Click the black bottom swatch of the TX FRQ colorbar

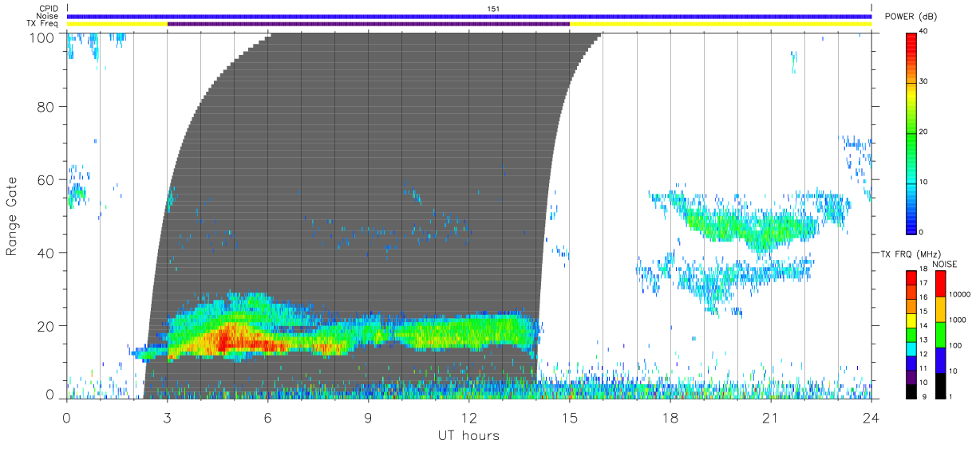click(911, 391)
